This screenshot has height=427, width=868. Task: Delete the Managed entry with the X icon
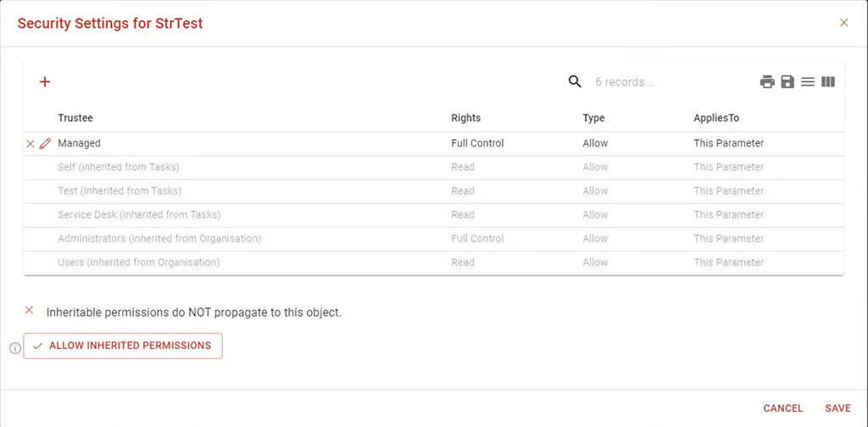click(31, 144)
